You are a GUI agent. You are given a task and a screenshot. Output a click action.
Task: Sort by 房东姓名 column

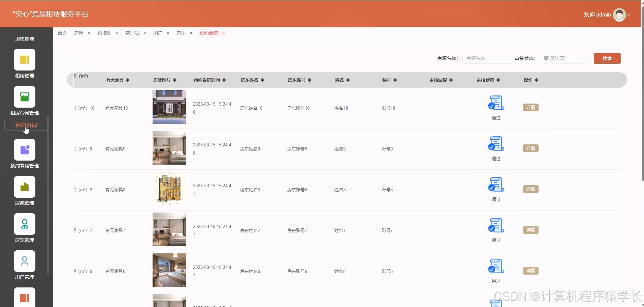coord(262,80)
